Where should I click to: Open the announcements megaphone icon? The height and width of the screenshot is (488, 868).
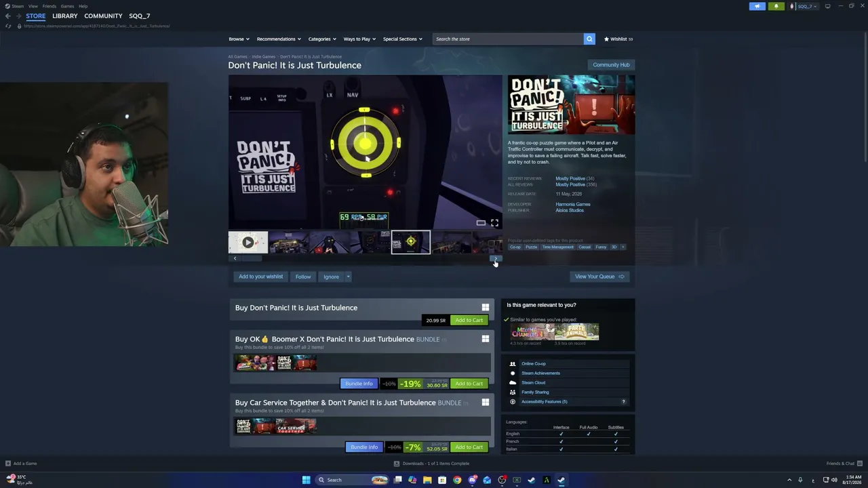[x=757, y=6]
